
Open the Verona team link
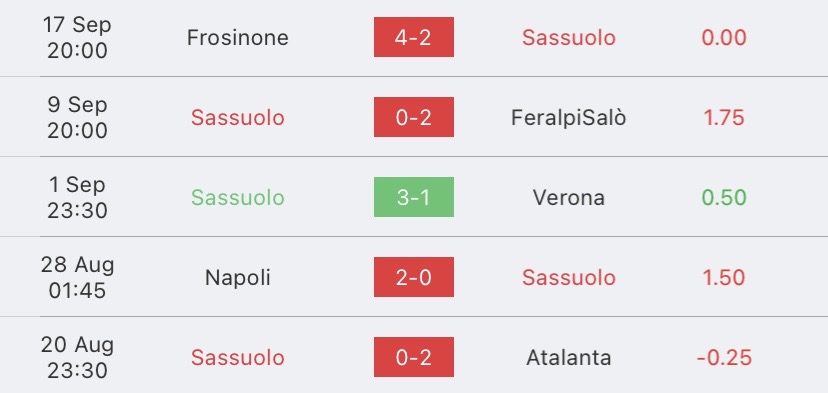[569, 198]
